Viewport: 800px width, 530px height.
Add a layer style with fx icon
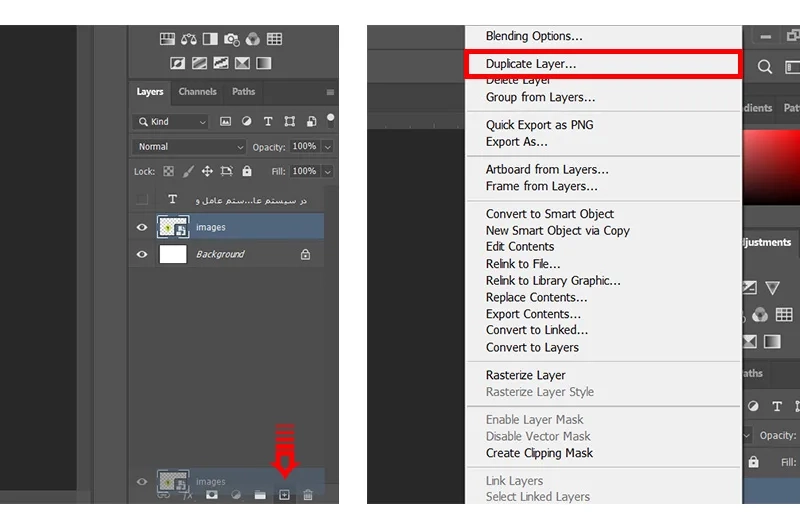(187, 495)
